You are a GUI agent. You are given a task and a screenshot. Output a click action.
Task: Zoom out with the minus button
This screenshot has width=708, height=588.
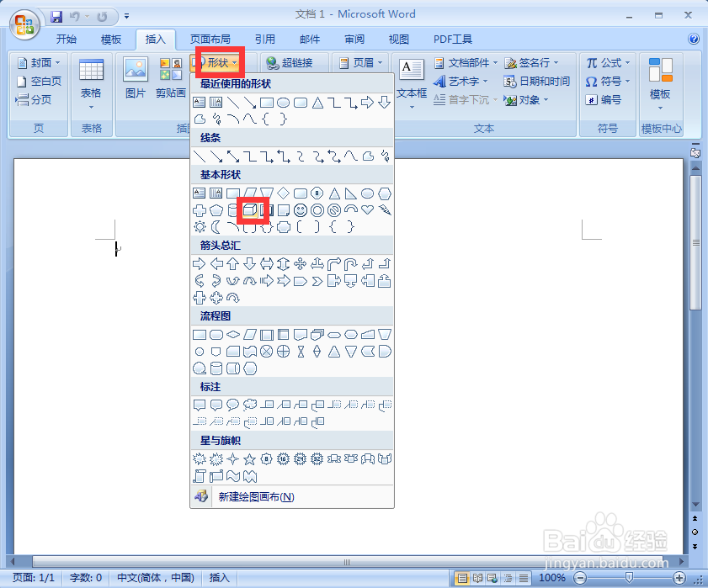click(x=580, y=578)
